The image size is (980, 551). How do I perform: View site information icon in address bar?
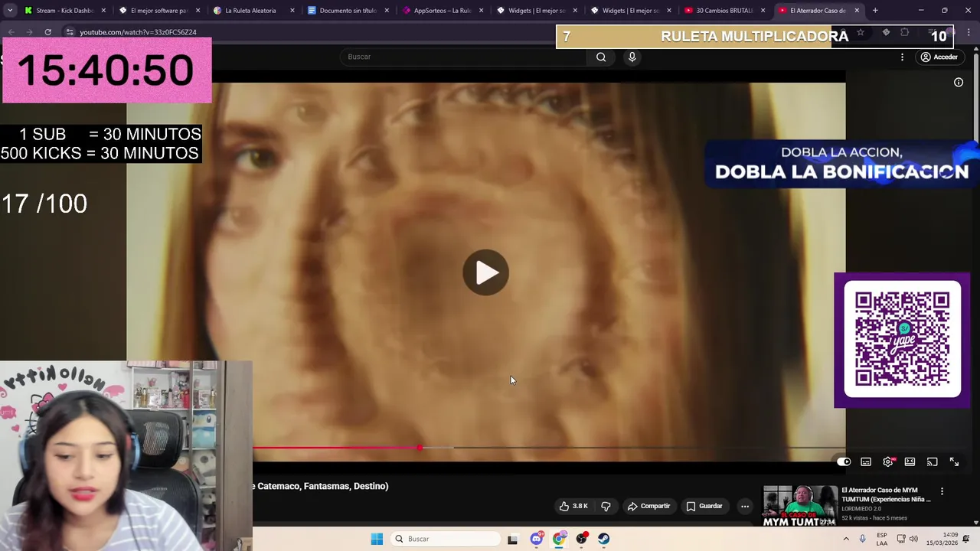70,32
